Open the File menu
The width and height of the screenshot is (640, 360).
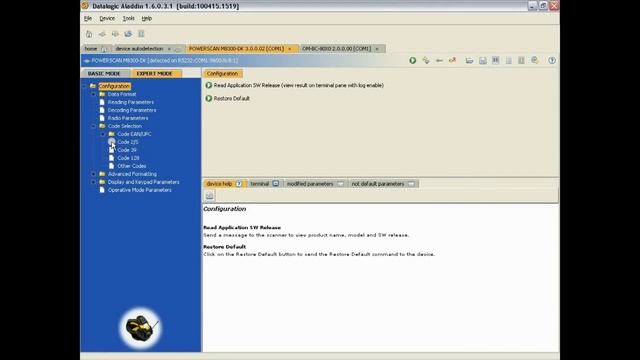[88, 18]
